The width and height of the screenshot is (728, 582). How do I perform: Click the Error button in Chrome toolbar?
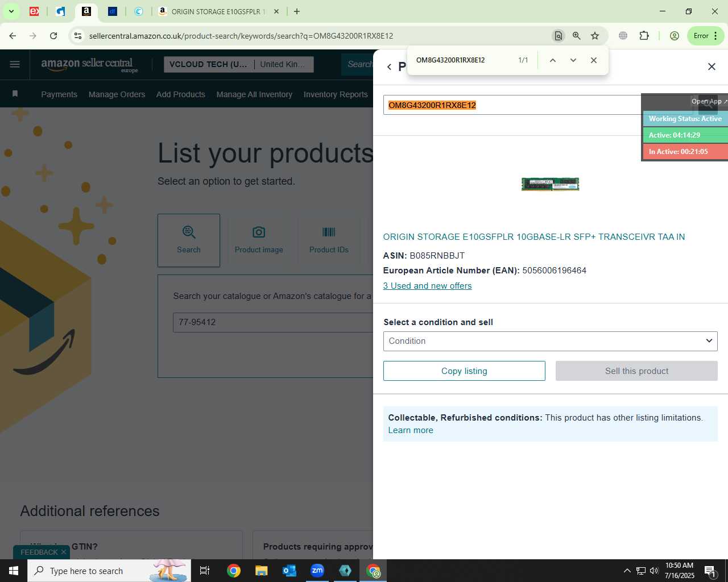pyautogui.click(x=705, y=36)
